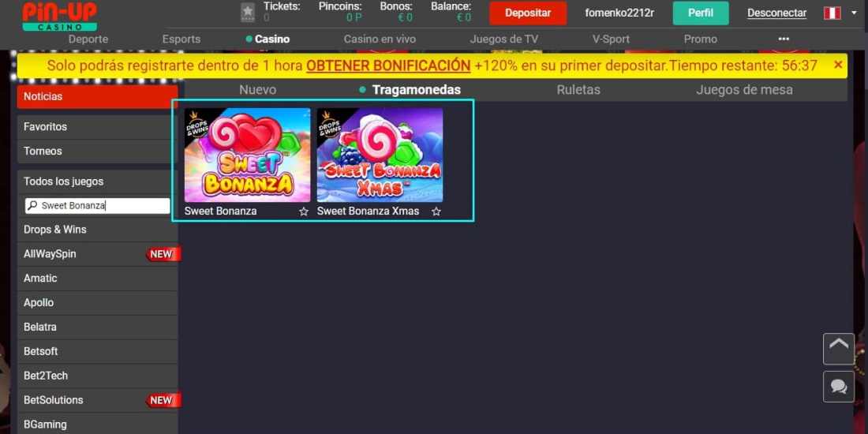Click the Tickets counter label
Viewport: 868px width, 434px height.
(x=282, y=6)
